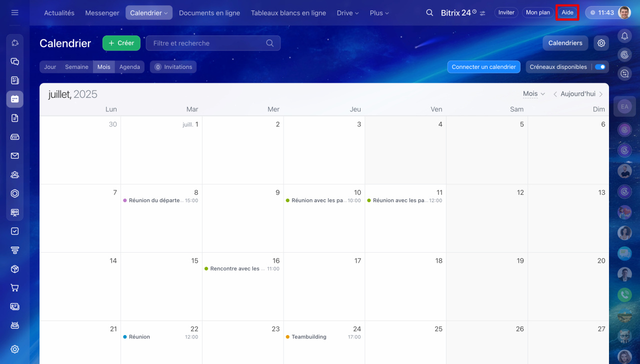Image resolution: width=640 pixels, height=364 pixels.
Task: Click the green Créer button
Action: [x=121, y=43]
